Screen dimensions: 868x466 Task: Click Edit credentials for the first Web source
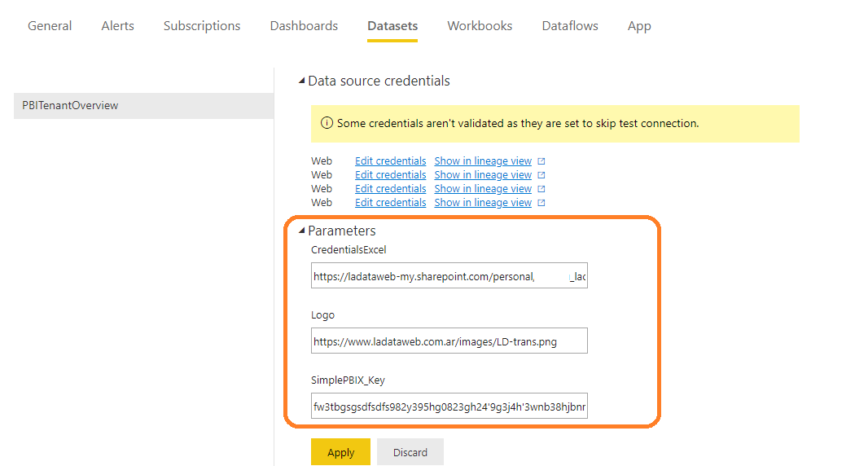[390, 161]
